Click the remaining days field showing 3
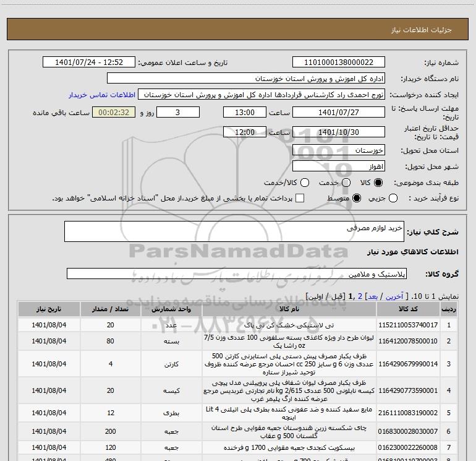 (x=178, y=112)
